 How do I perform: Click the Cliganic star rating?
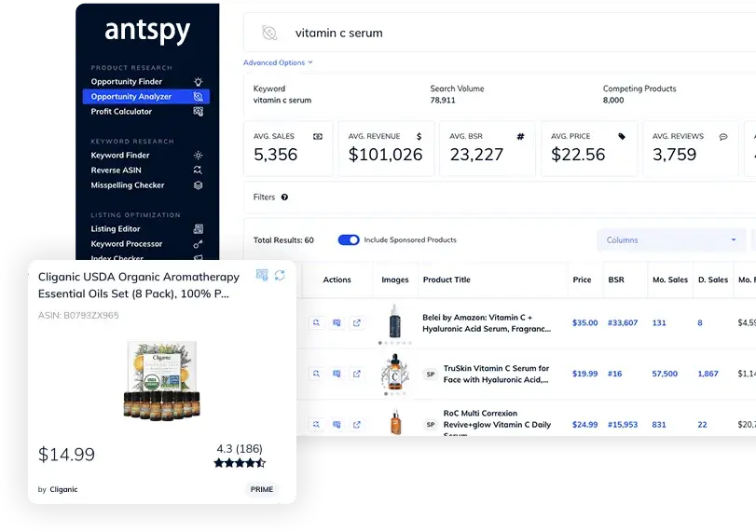pyautogui.click(x=240, y=463)
